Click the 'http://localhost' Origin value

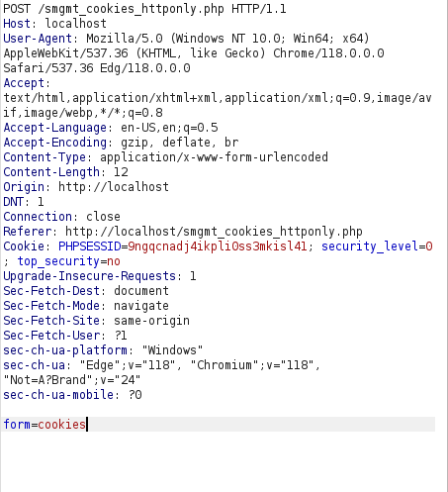pyautogui.click(x=114, y=187)
